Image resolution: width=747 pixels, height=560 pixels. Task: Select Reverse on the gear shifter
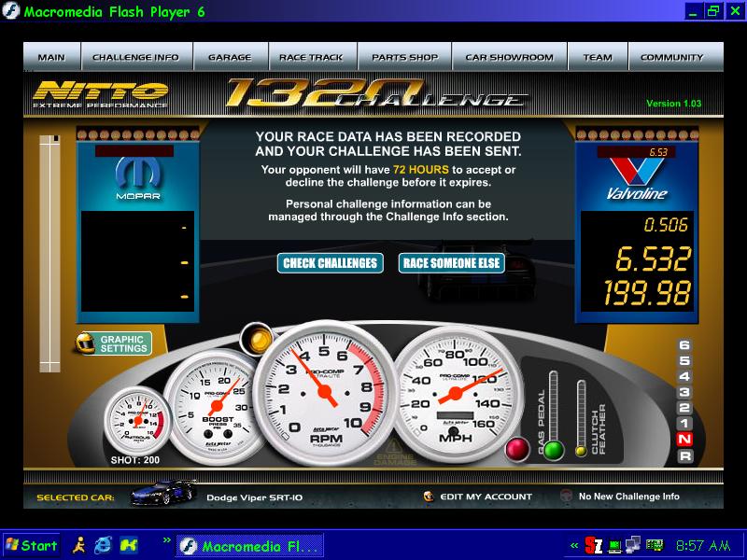pos(684,455)
